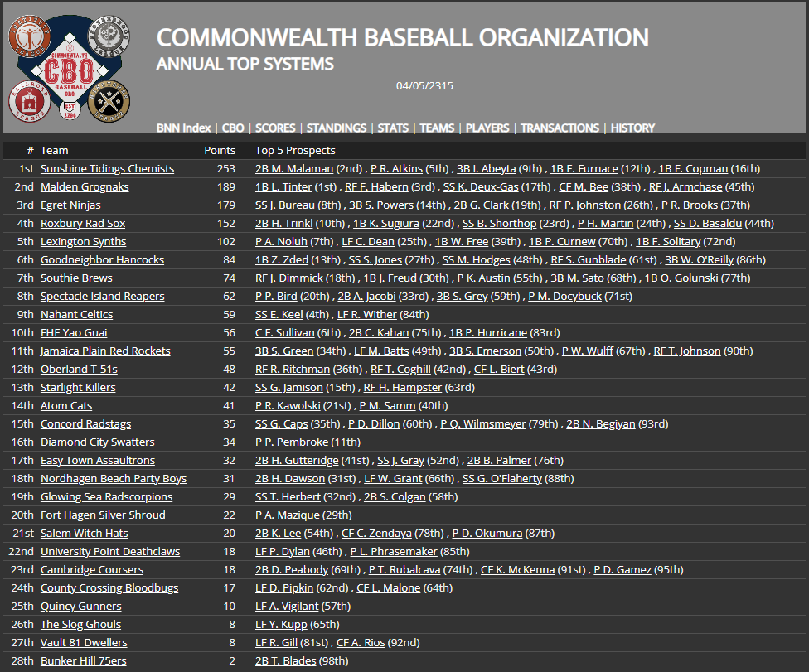809x672 pixels.
Task: Click Glowing Sea Radscorpions link
Action: click(106, 496)
